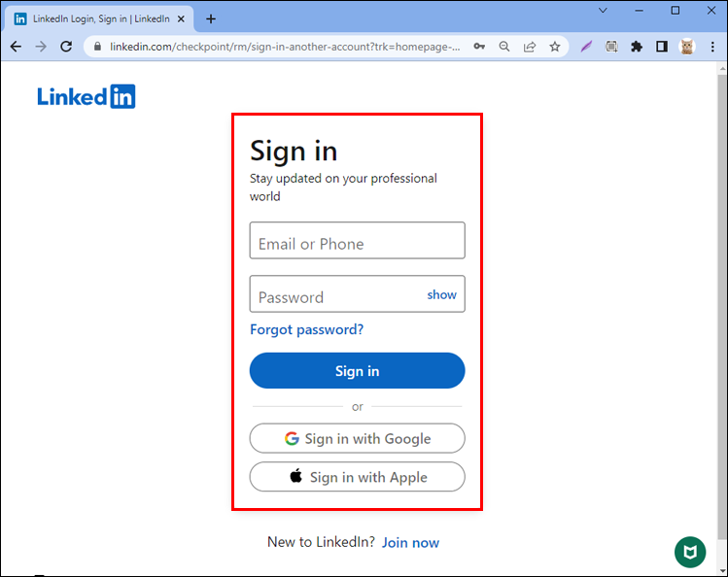Toggle the browser side panel
Screen dimensions: 728x577
pyautogui.click(x=661, y=46)
